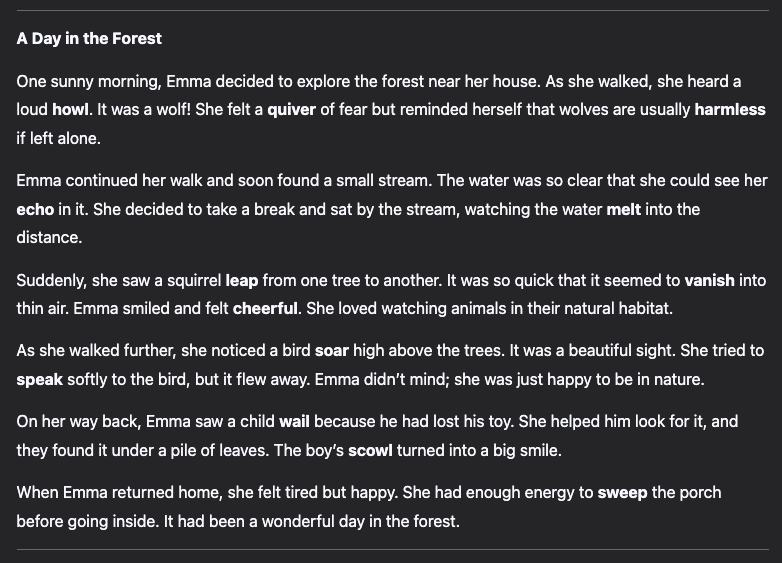Click the bold word 'sweep'
The image size is (782, 563).
[622, 493]
